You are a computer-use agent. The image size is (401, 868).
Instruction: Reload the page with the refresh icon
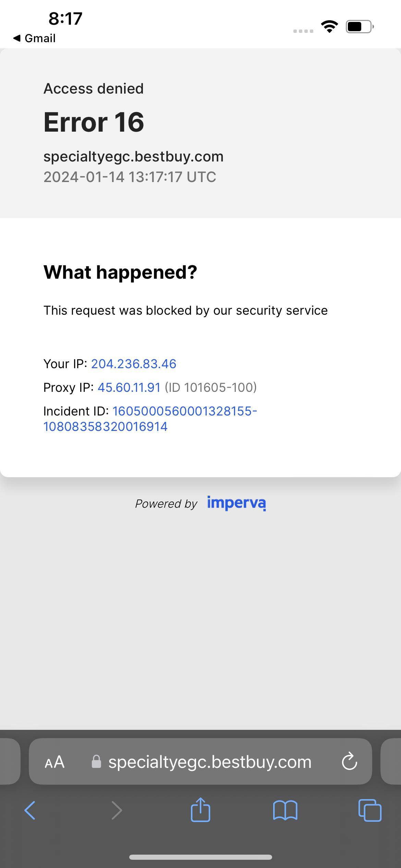tap(349, 762)
